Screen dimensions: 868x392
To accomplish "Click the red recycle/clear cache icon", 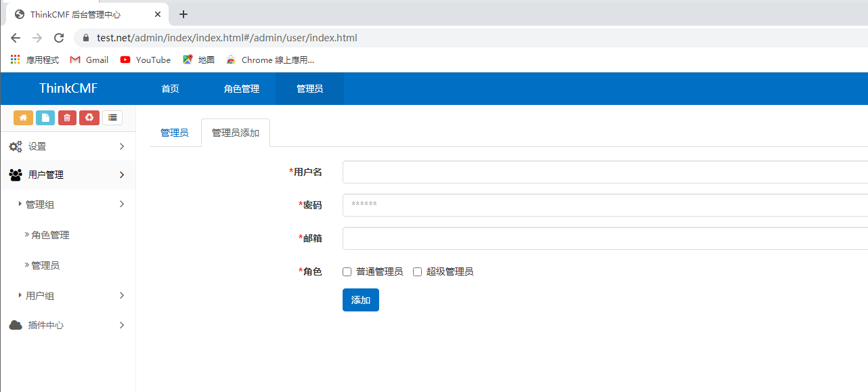I will [x=89, y=117].
